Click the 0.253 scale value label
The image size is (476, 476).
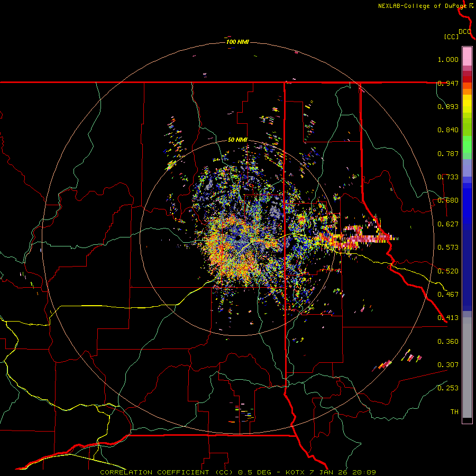point(448,388)
